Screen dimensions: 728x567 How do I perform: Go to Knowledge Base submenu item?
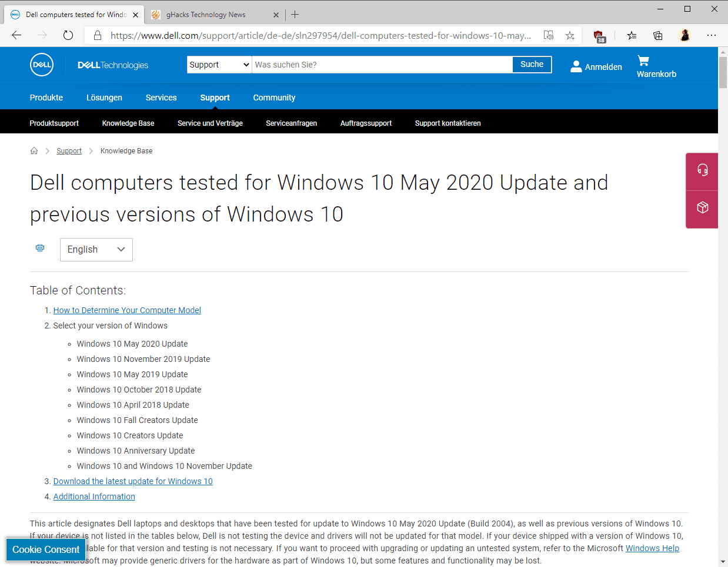pyautogui.click(x=128, y=123)
